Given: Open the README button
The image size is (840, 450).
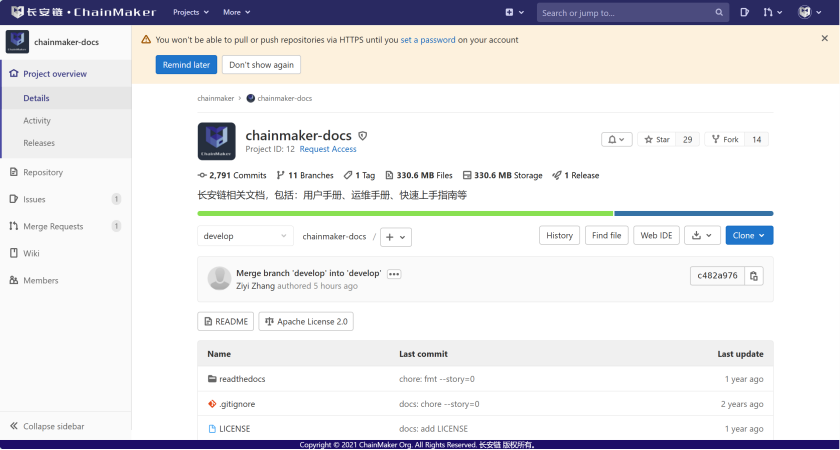Looking at the screenshot, I should click(x=226, y=321).
